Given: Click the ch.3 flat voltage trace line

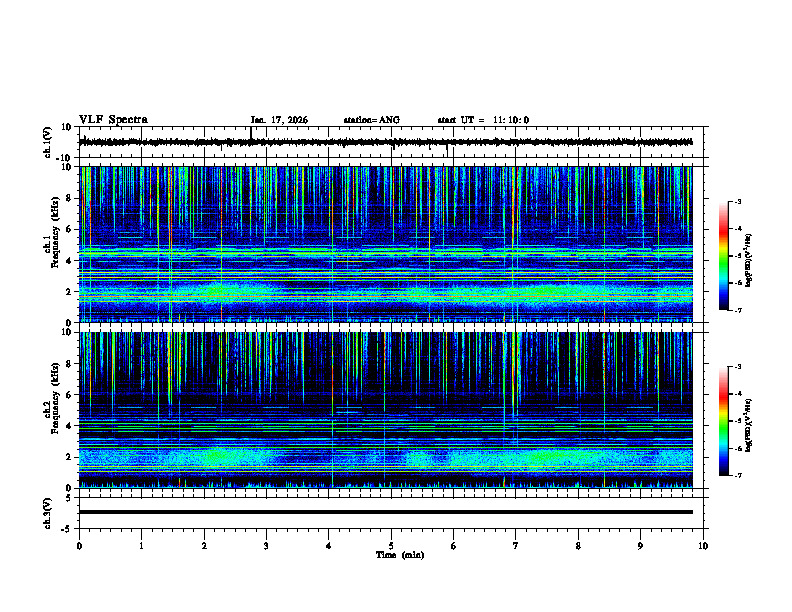Looking at the screenshot, I should pyautogui.click(x=385, y=512).
